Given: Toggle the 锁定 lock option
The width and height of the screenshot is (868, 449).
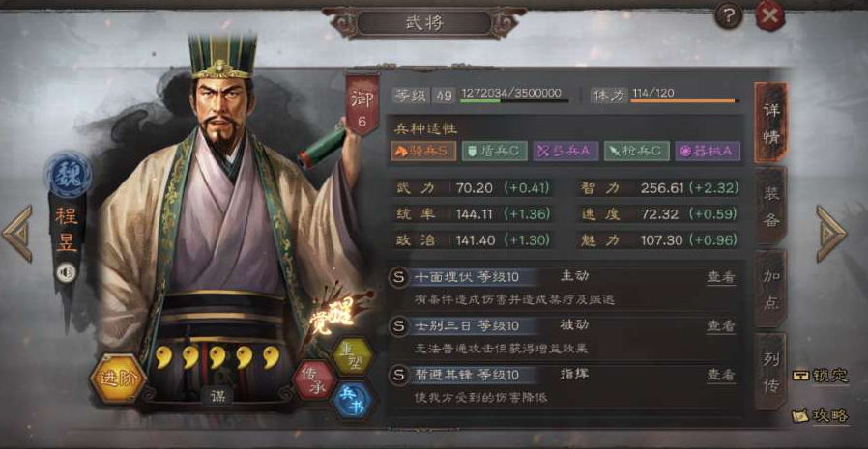Looking at the screenshot, I should 821,376.
